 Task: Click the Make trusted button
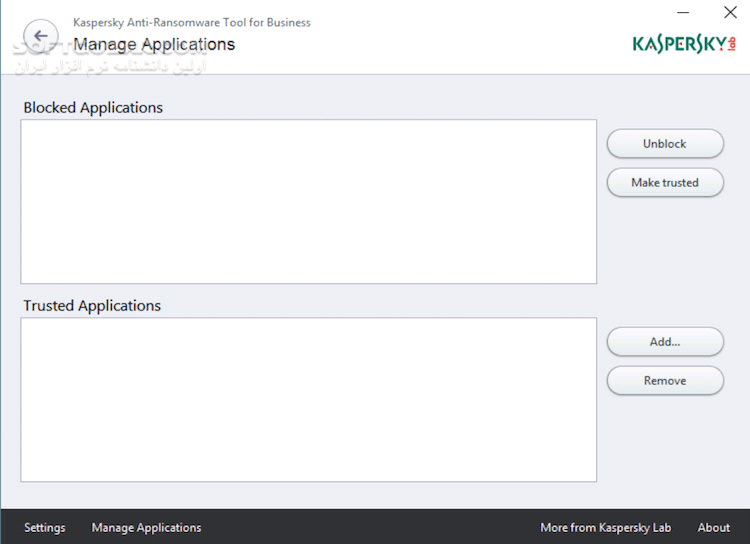coord(665,182)
